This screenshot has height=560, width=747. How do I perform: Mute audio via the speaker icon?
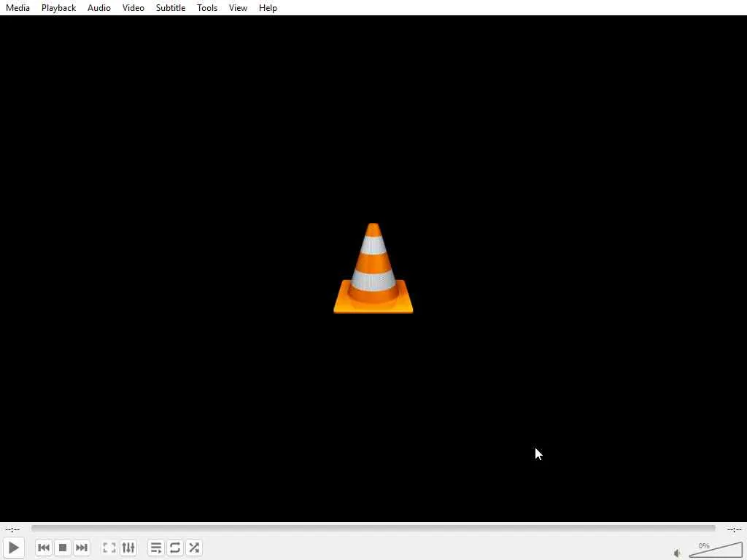[678, 553]
